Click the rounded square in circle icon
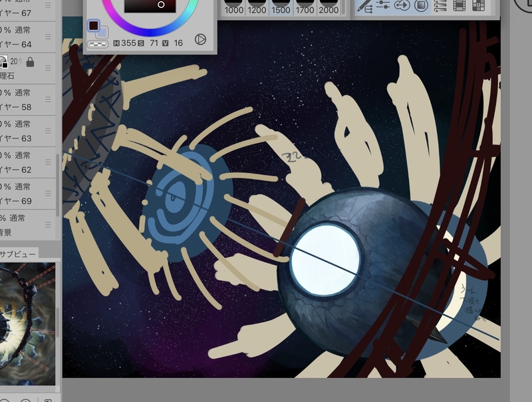Screen dimensions: 532x402 tap(421, 5)
